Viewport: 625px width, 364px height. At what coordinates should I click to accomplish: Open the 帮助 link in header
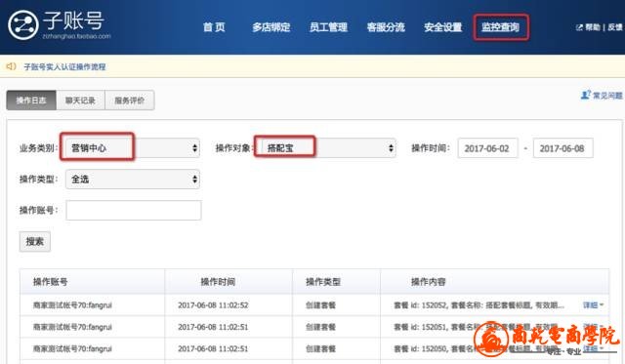593,27
